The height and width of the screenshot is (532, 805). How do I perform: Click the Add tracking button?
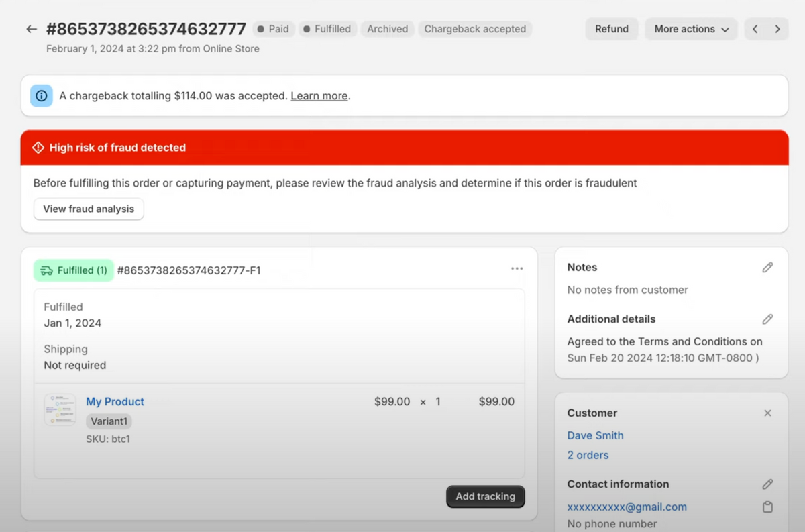coord(485,496)
